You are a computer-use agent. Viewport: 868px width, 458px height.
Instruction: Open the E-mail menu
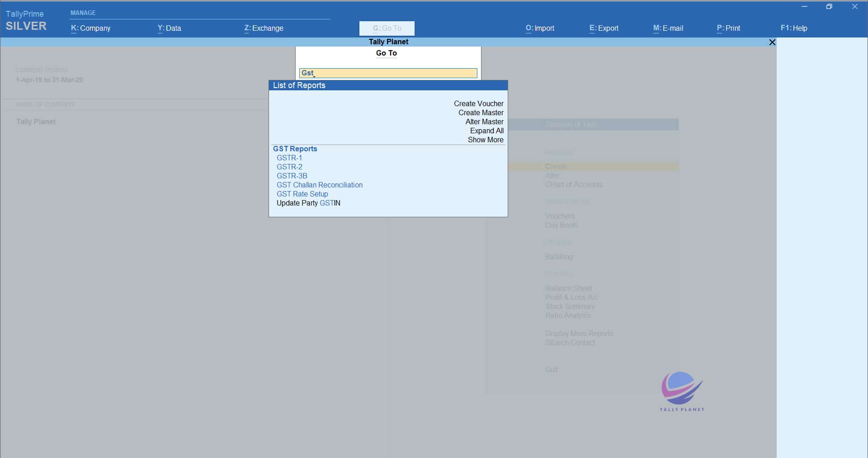coord(668,28)
